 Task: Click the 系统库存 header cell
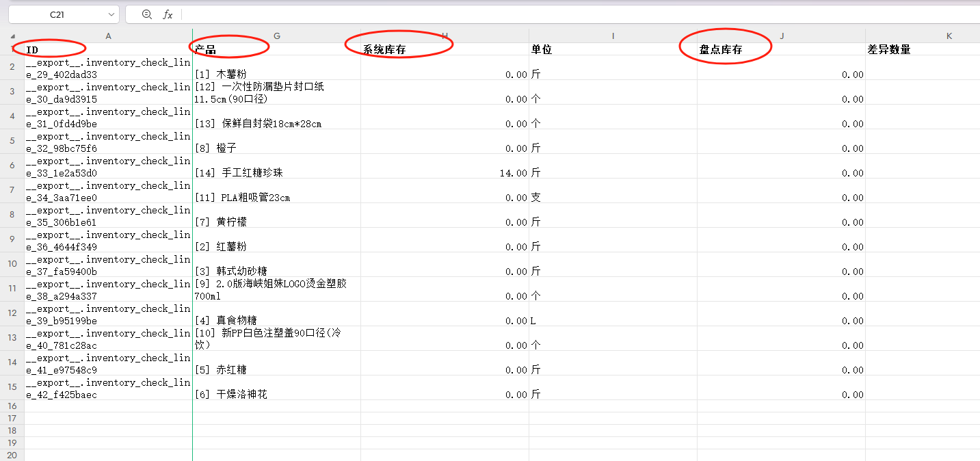445,49
